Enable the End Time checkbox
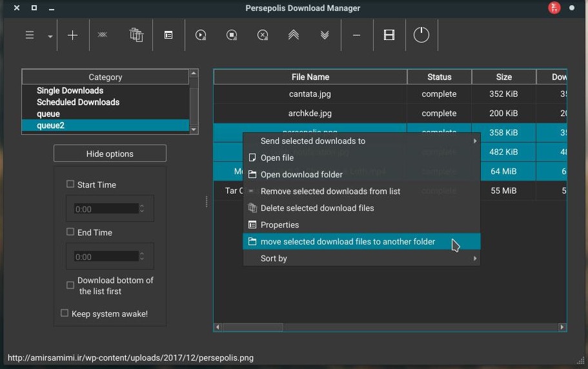Viewport: 588px width, 369px height. tap(70, 232)
